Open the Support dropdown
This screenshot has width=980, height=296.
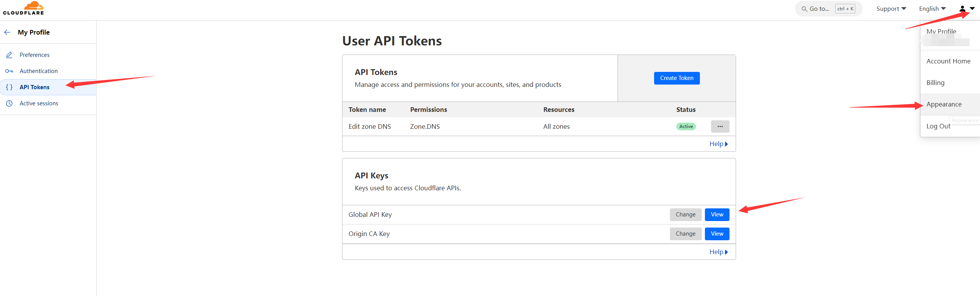click(891, 9)
